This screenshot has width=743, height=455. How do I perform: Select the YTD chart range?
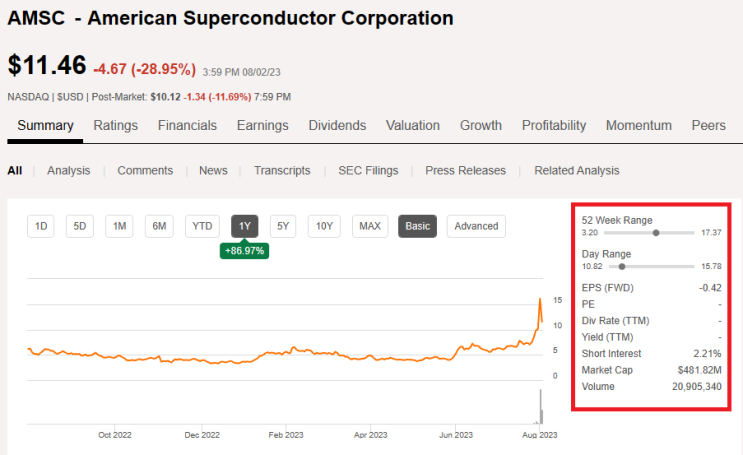tap(202, 226)
